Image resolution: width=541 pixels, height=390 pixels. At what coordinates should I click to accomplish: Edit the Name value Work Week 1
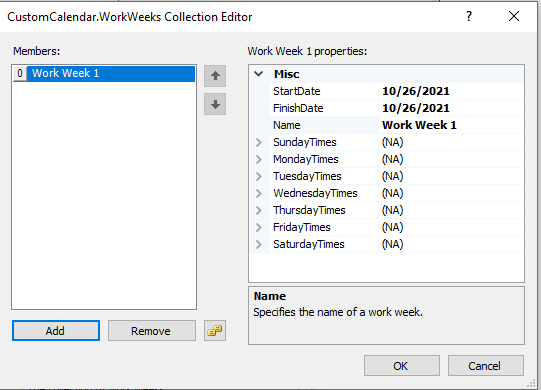(x=451, y=125)
